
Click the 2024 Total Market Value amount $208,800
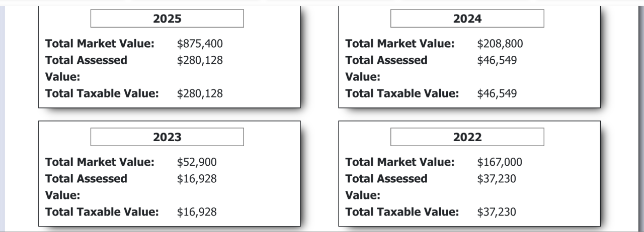click(x=500, y=44)
